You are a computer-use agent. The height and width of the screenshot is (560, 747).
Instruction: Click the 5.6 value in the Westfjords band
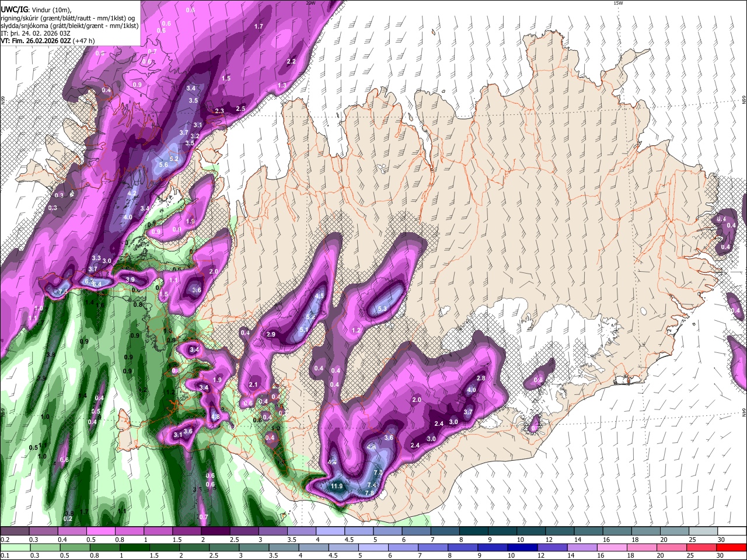(163, 165)
